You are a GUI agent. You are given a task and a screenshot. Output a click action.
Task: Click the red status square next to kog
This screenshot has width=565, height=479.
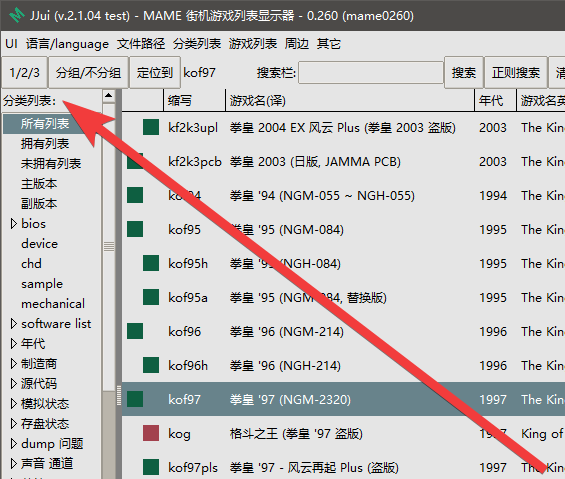pyautogui.click(x=151, y=433)
